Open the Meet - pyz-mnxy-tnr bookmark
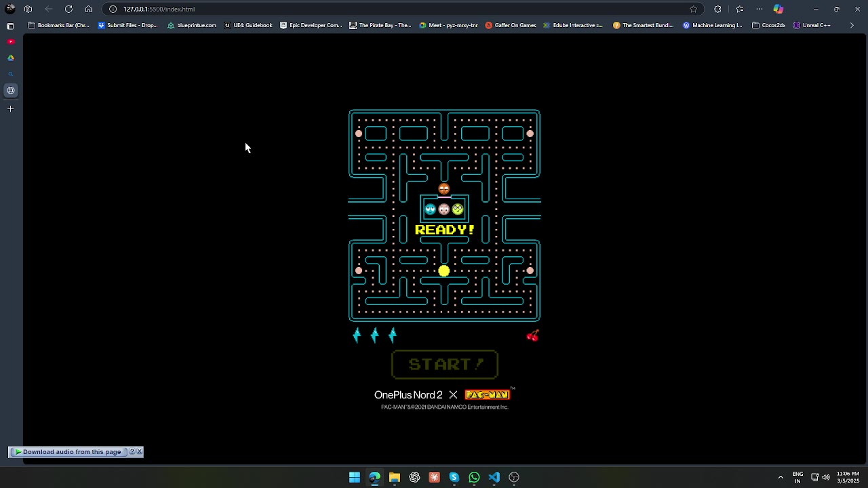 coord(448,25)
